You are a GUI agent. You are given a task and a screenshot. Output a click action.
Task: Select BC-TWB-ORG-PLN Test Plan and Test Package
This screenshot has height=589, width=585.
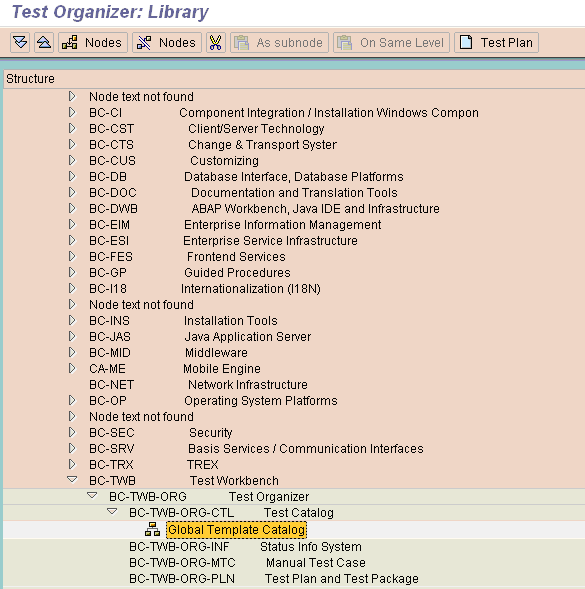tap(274, 579)
